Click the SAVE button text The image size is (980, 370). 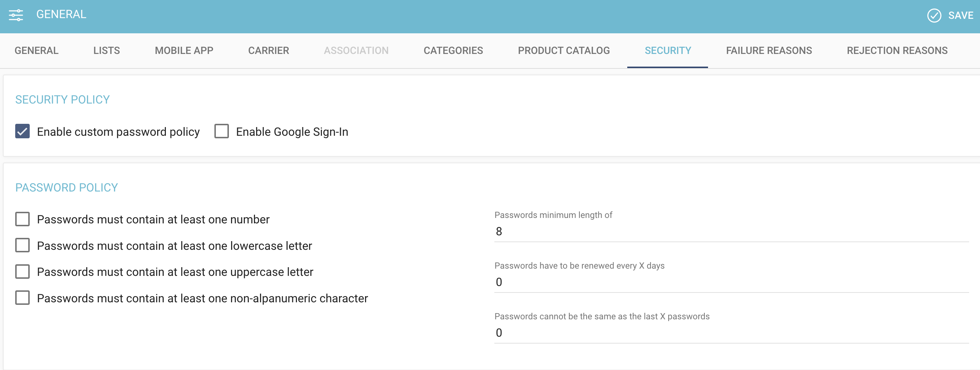point(960,16)
